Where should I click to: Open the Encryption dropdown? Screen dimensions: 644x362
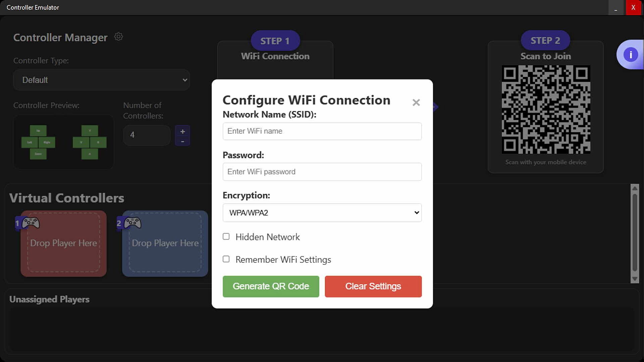click(322, 213)
